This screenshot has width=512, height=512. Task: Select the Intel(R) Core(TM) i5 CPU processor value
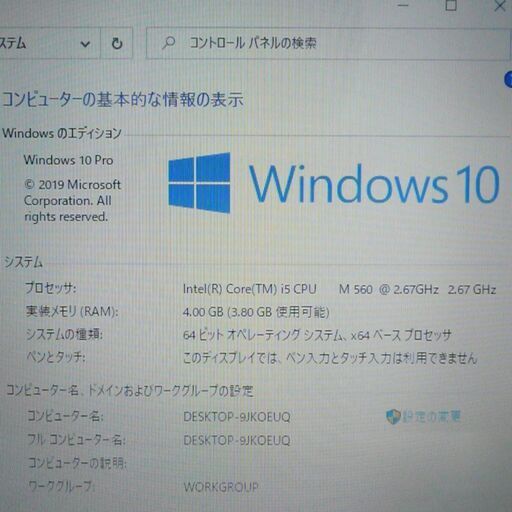pos(339,289)
